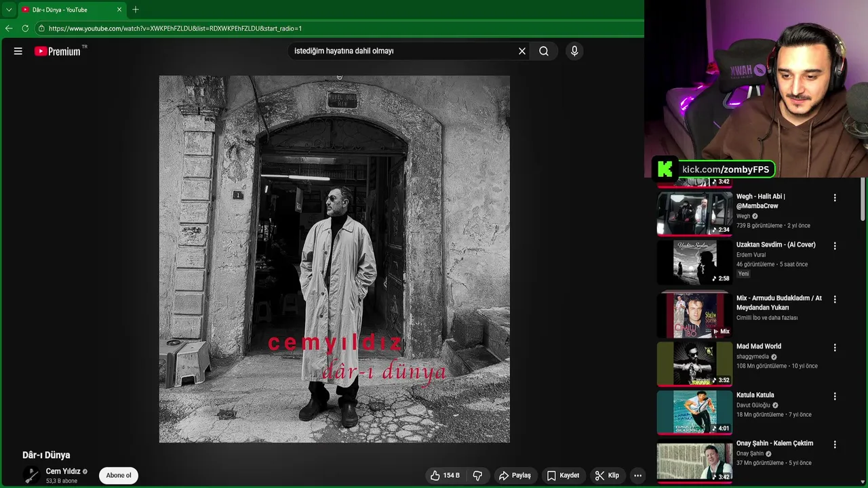Subscribe with the Abone ol button
The height and width of the screenshot is (488, 868).
[x=119, y=475]
